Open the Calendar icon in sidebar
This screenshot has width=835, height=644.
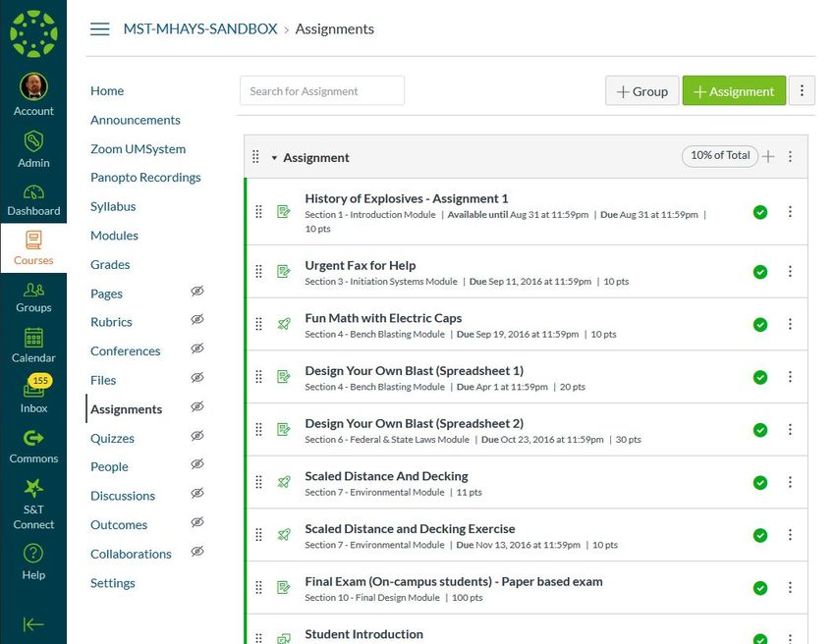(33, 338)
